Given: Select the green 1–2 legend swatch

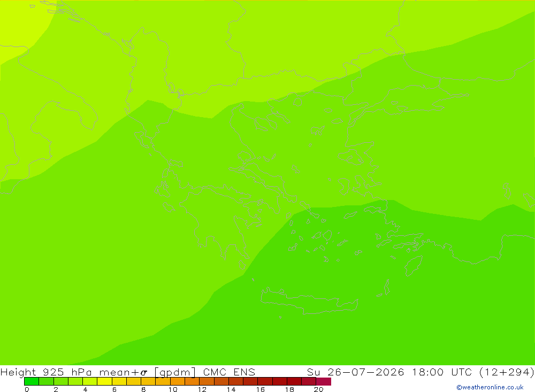Looking at the screenshot, I should (46, 381).
